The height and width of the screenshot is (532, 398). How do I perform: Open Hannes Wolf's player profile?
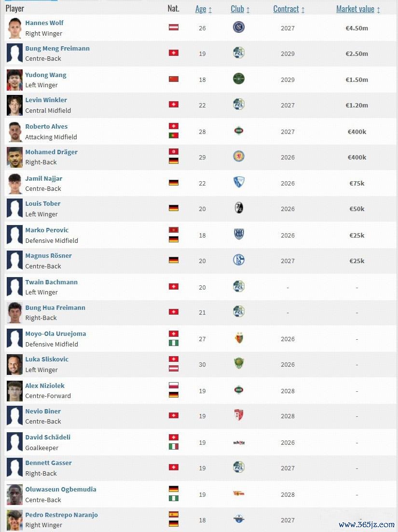[44, 23]
